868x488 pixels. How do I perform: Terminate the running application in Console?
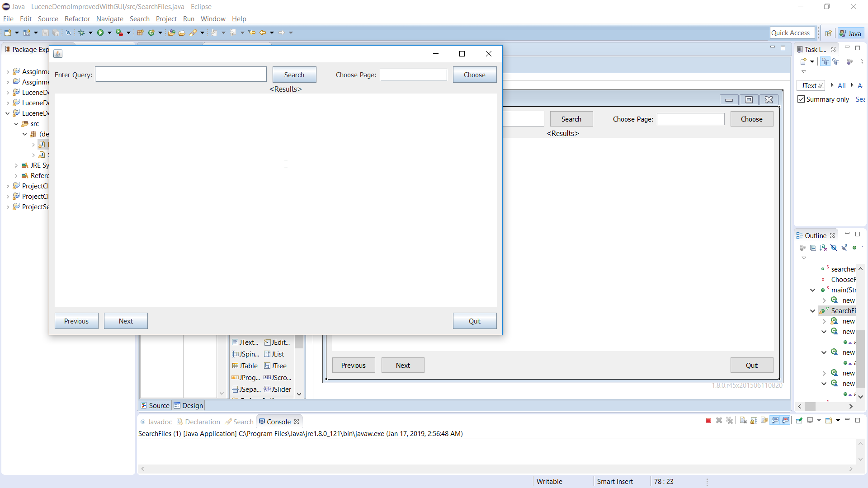point(708,421)
